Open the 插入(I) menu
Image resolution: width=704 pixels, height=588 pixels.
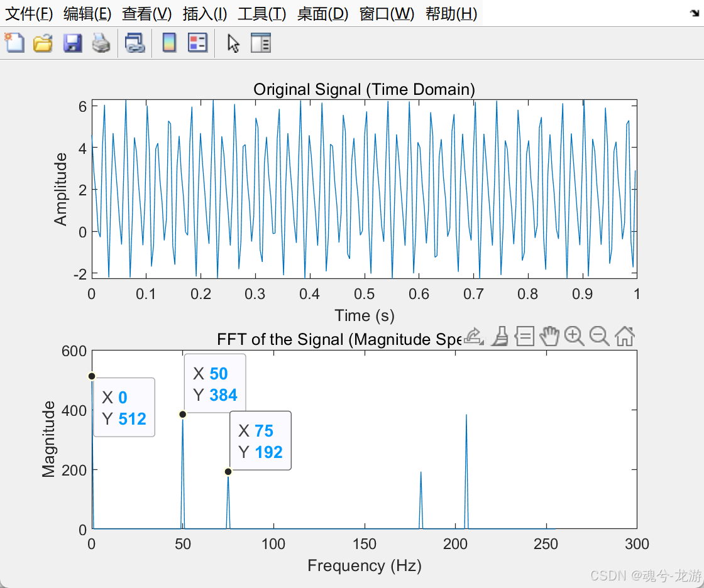coord(205,14)
